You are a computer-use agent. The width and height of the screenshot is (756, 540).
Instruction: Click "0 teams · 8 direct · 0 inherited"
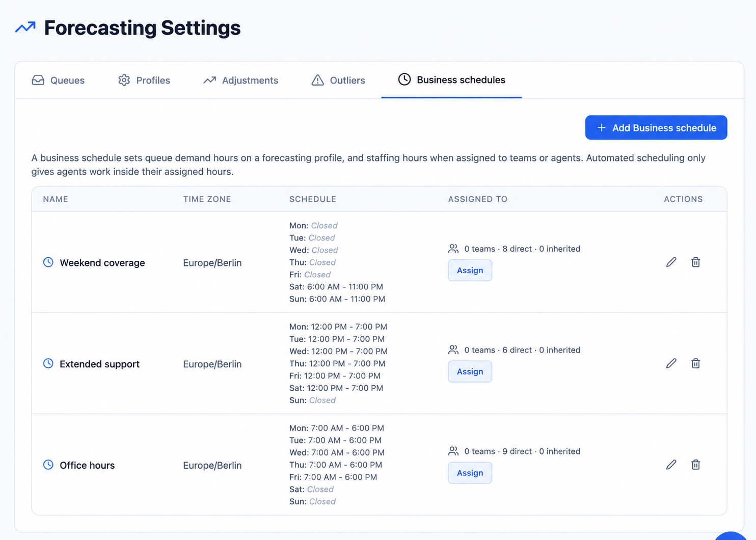(522, 249)
